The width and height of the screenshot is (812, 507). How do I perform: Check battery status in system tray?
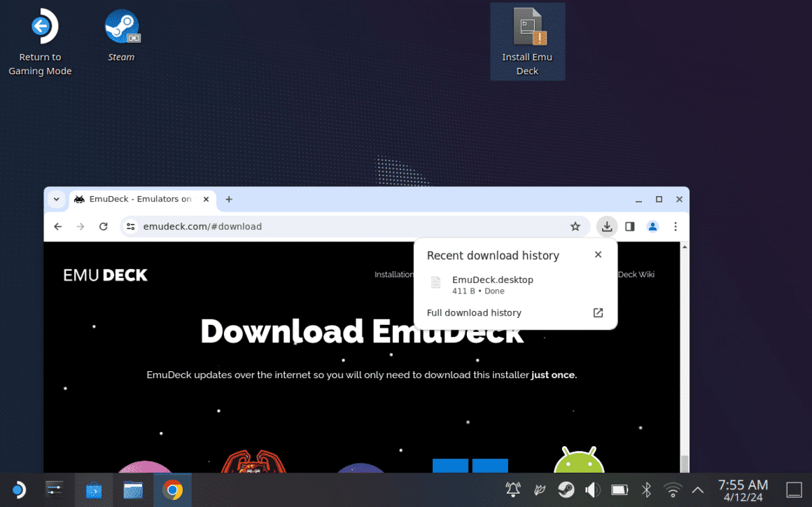click(619, 489)
